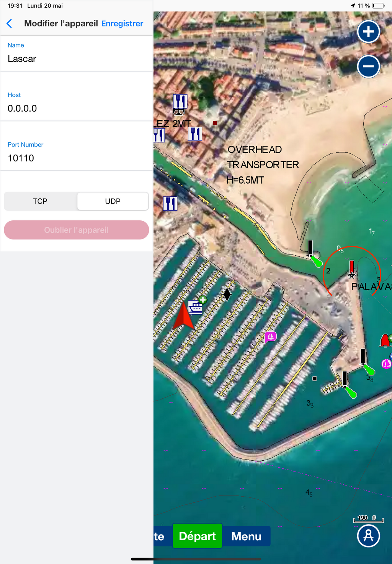This screenshot has width=392, height=564.
Task: Tap the red boat position arrow
Action: click(x=183, y=315)
